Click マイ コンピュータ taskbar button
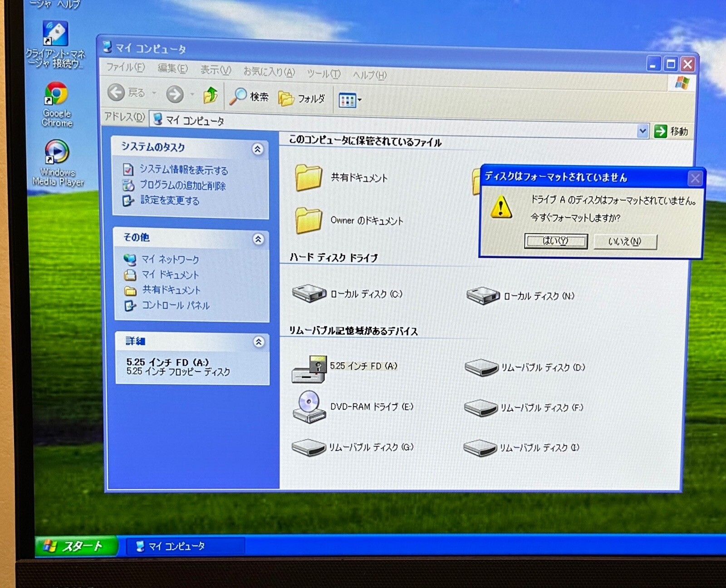 coord(186,546)
